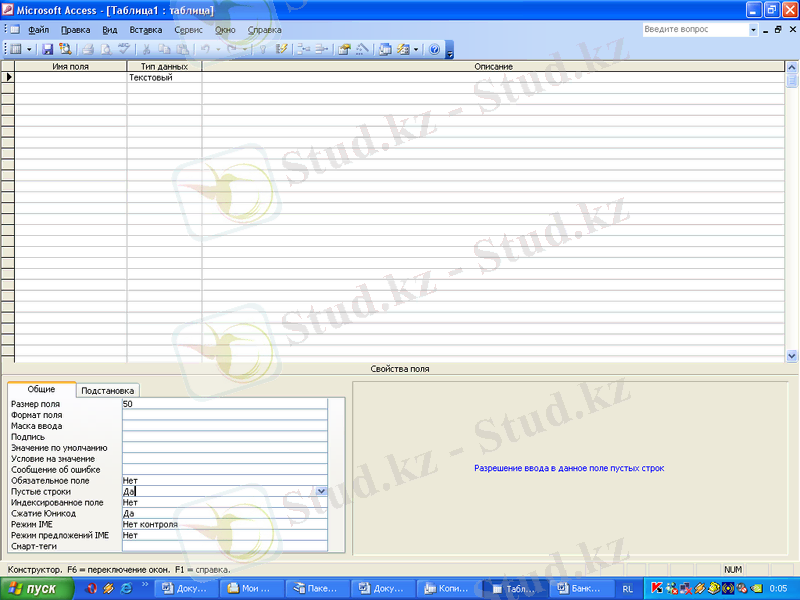Click the Подпись input field
This screenshot has width=800, height=600.
click(x=224, y=437)
